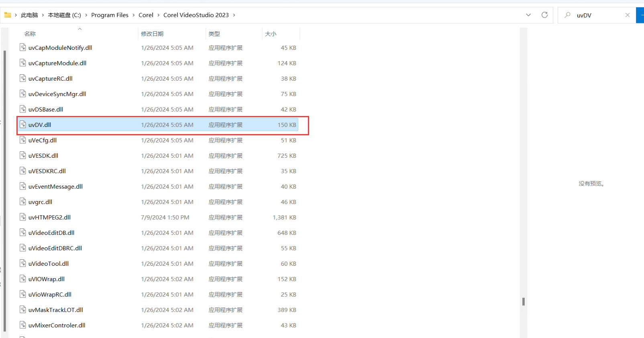Image resolution: width=644 pixels, height=338 pixels.
Task: Refresh the current folder view
Action: coord(544,15)
